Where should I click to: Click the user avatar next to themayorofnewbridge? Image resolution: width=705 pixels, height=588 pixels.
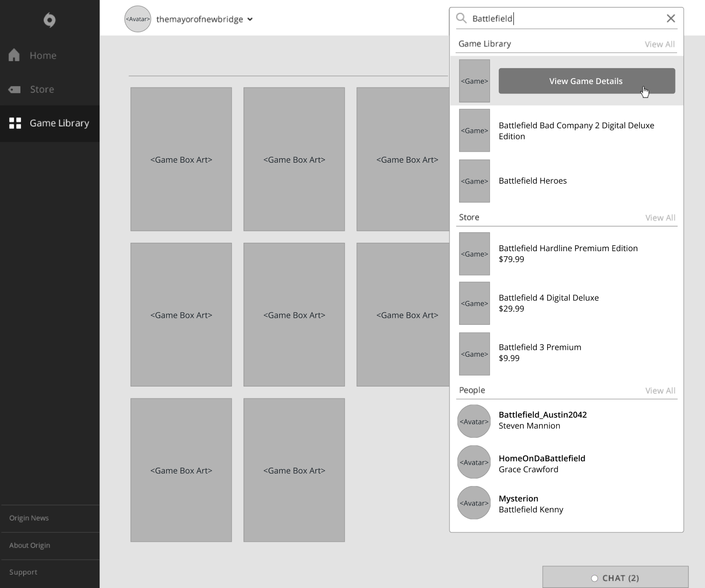[137, 19]
